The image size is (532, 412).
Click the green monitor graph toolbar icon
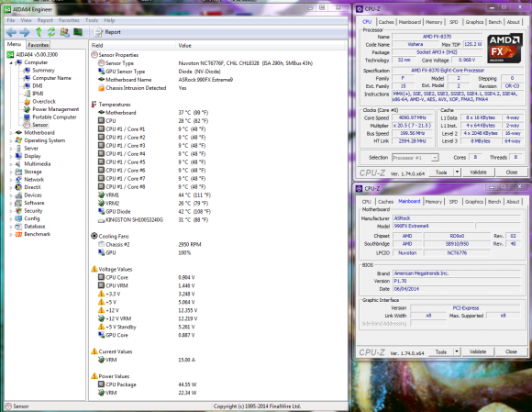pos(78,32)
